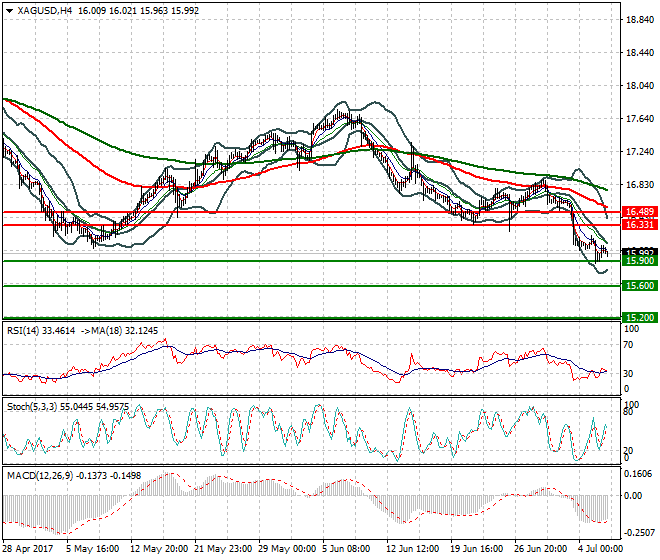Click the 12 May 20:00 date label
The image size is (660, 560).
(159, 549)
